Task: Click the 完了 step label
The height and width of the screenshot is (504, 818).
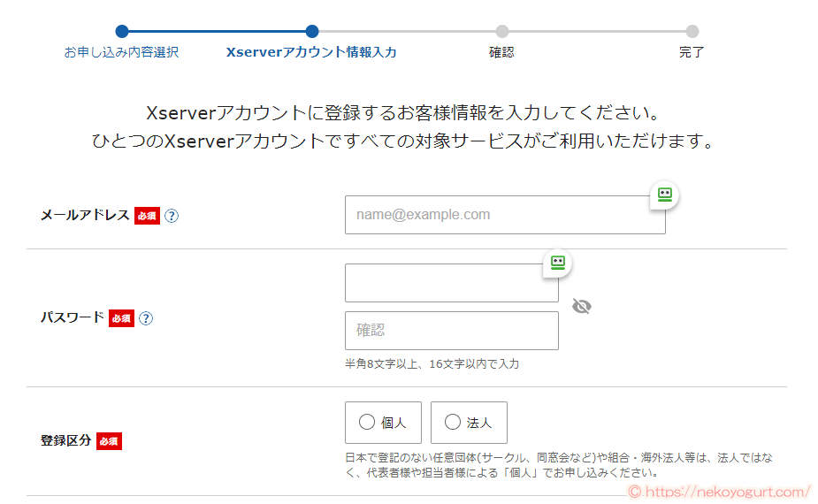Action: click(x=692, y=52)
